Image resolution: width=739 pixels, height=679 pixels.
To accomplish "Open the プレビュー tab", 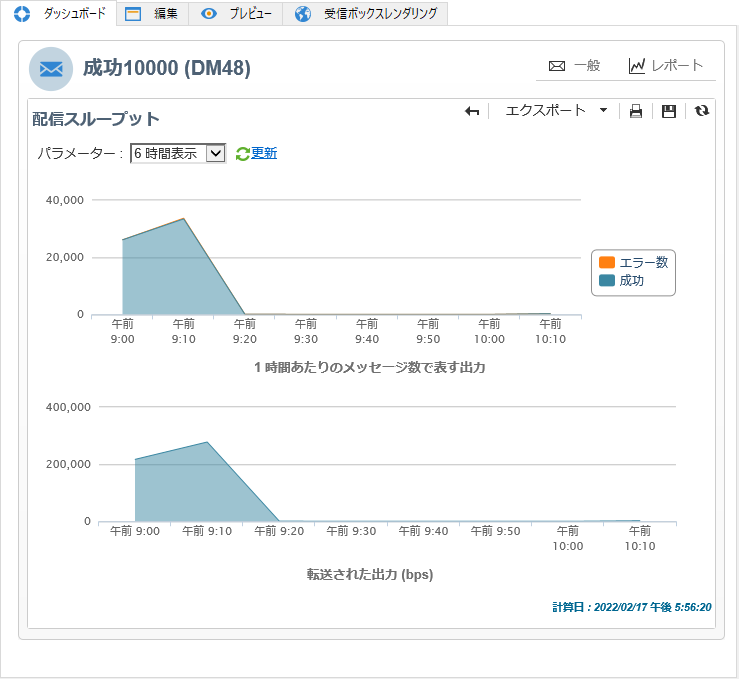I will tap(236, 14).
